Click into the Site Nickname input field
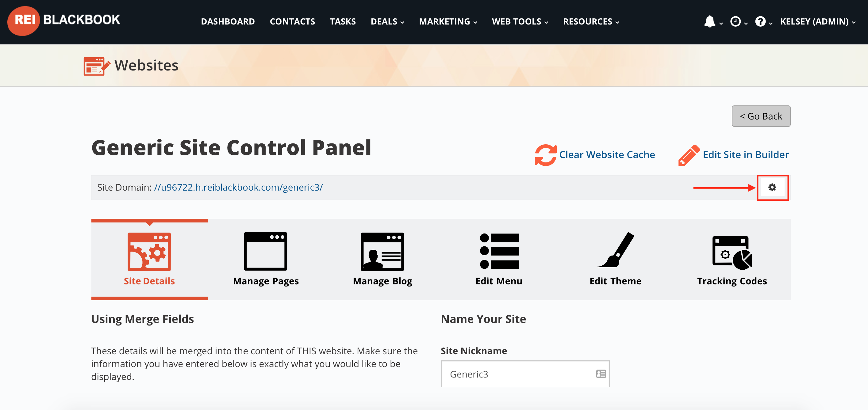868x410 pixels. (x=525, y=374)
